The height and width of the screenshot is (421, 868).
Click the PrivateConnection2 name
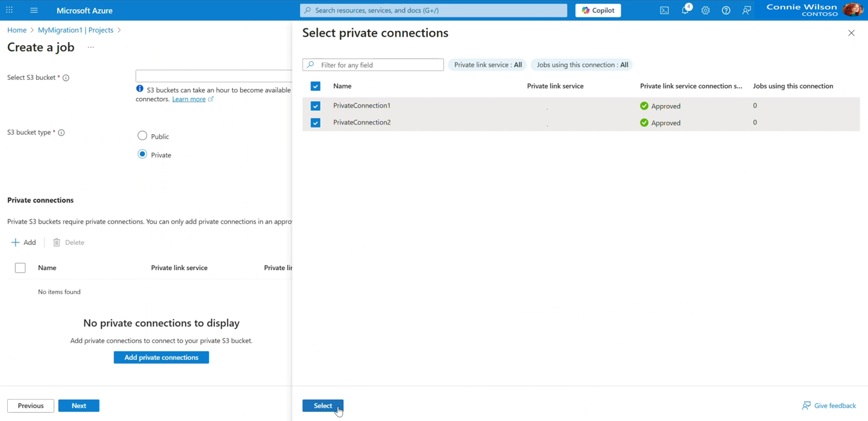tap(361, 122)
